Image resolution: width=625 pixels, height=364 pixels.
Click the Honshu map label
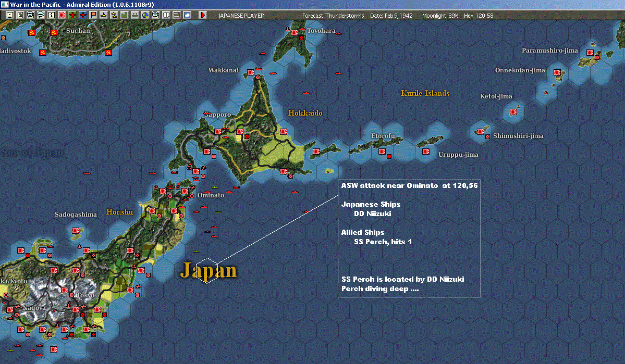click(119, 212)
